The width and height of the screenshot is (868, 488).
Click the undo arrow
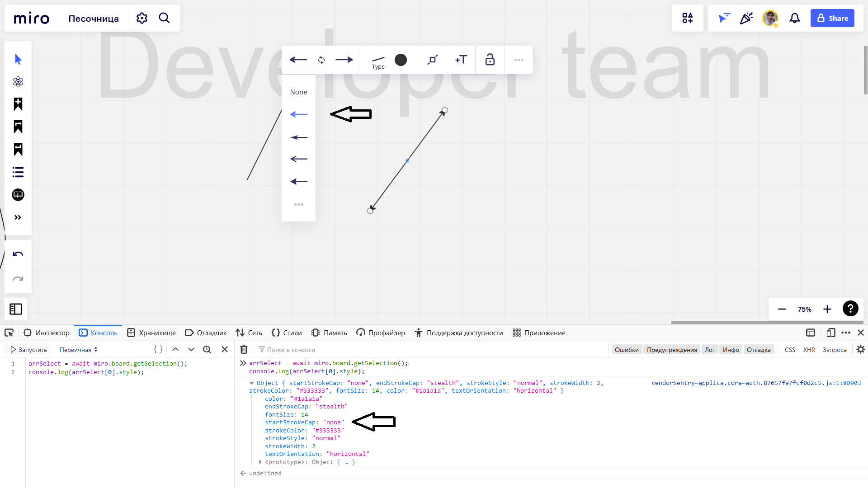(18, 254)
